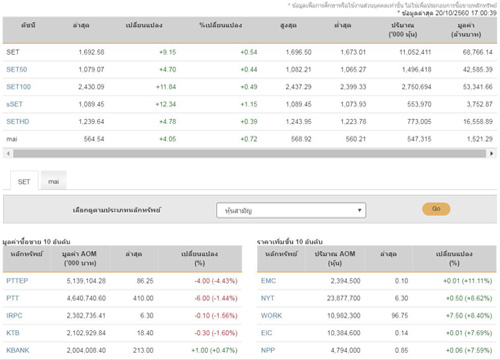Select SET index value 1,692.58
The width and height of the screenshot is (500, 360).
(91, 52)
